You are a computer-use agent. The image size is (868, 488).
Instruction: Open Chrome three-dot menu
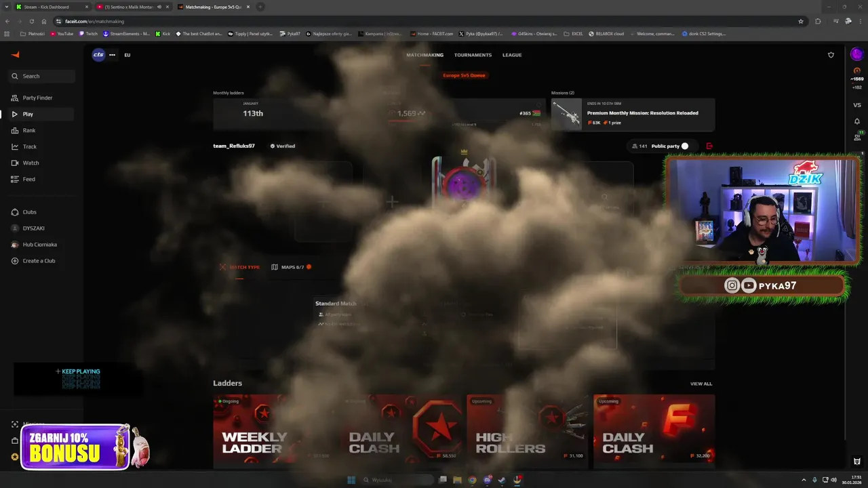coord(860,21)
